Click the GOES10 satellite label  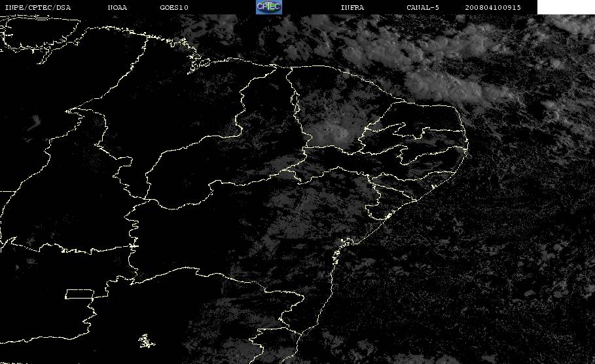174,8
